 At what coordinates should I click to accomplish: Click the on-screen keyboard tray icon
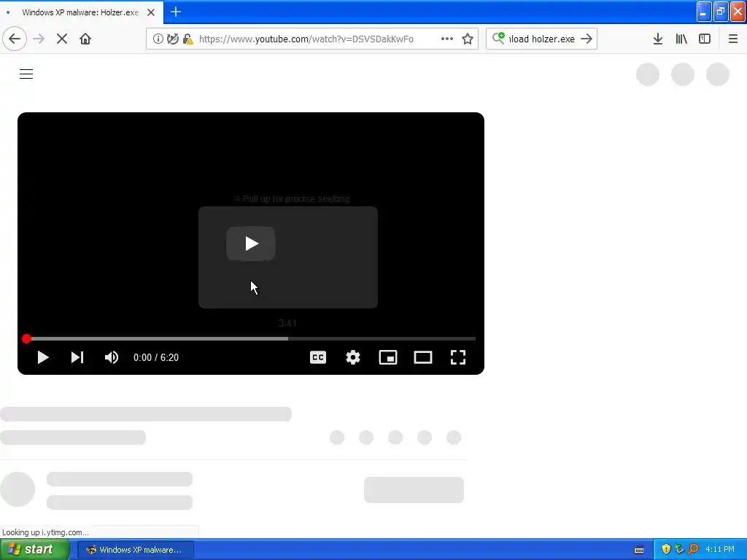[639, 550]
